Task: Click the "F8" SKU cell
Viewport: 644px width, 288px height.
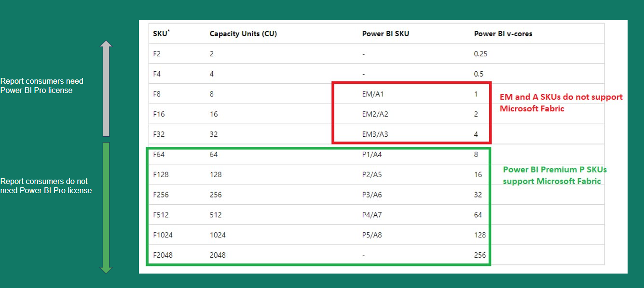Action: 157,94
